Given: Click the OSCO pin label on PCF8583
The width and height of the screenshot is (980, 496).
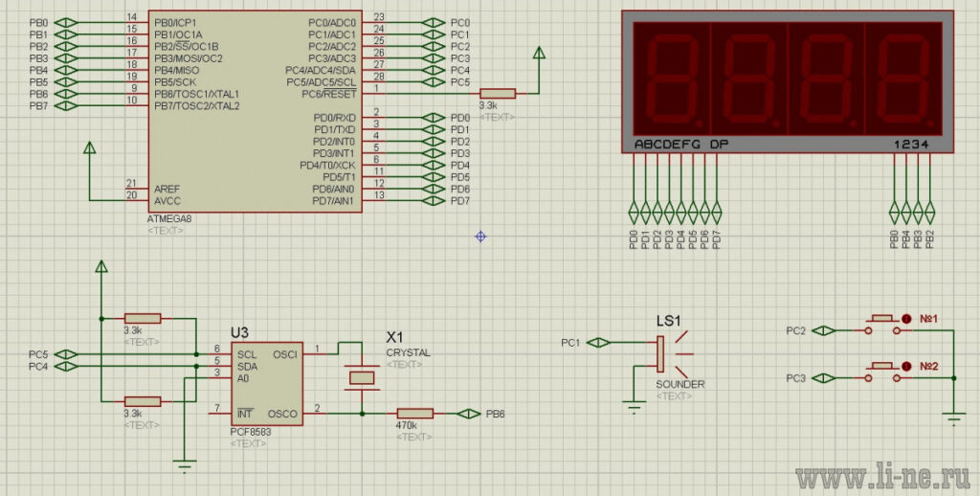Looking at the screenshot, I should [282, 414].
